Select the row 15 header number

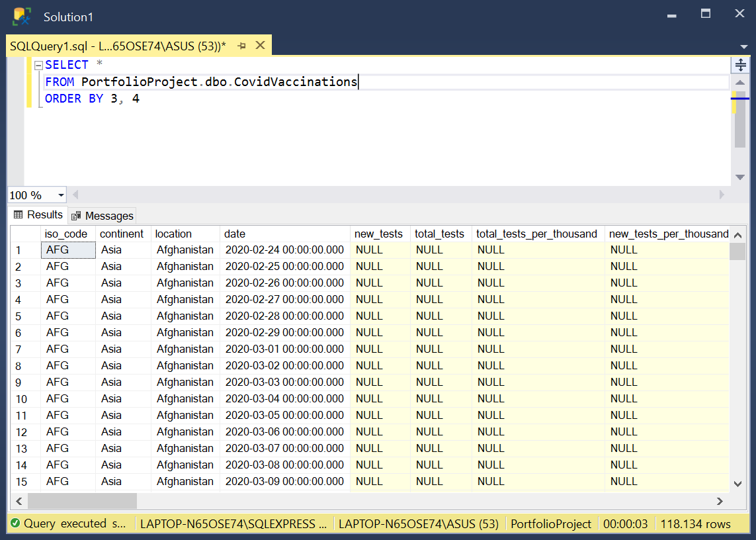(26, 482)
